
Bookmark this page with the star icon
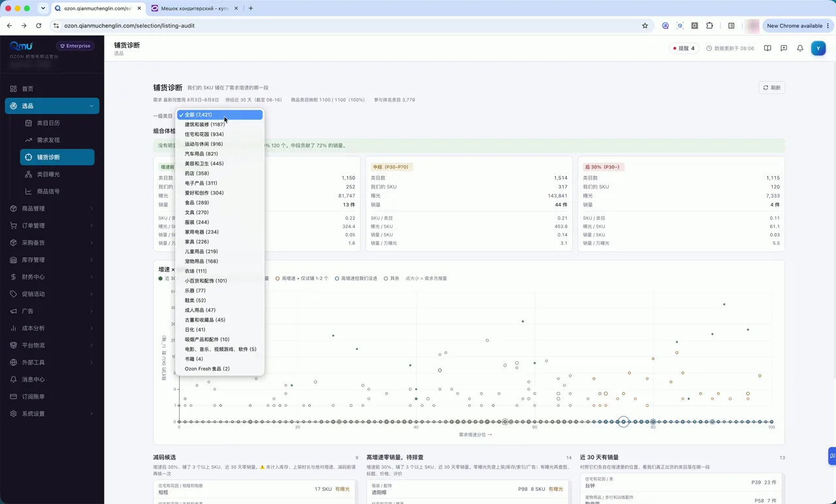[645, 26]
